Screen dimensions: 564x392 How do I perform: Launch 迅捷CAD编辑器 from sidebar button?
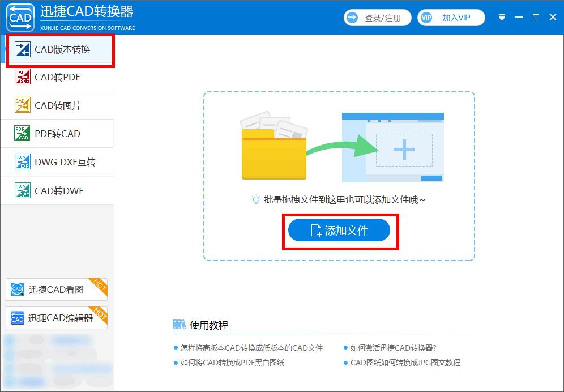(x=57, y=318)
